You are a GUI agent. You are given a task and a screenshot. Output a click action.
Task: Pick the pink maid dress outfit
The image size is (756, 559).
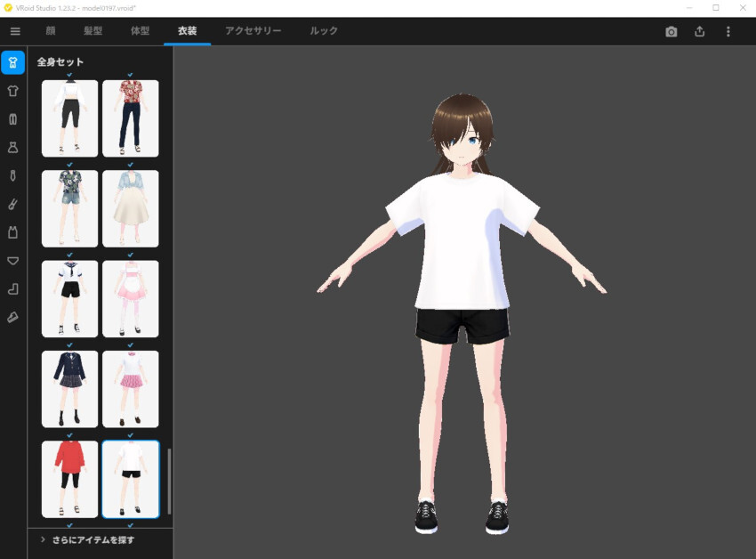pos(131,299)
